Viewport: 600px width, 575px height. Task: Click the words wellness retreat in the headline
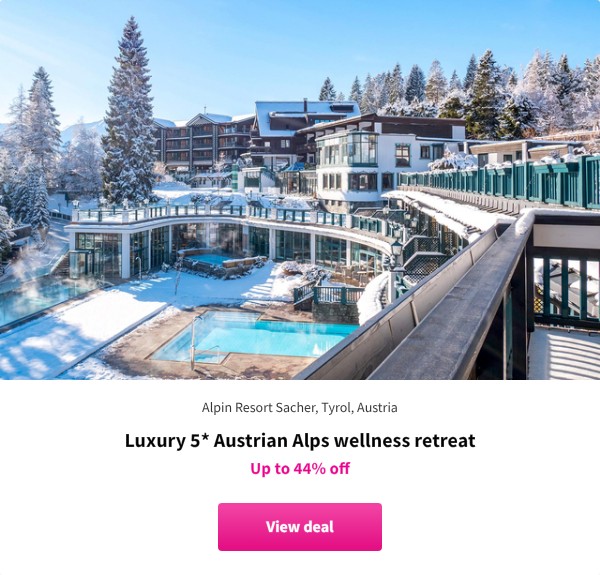click(x=405, y=440)
